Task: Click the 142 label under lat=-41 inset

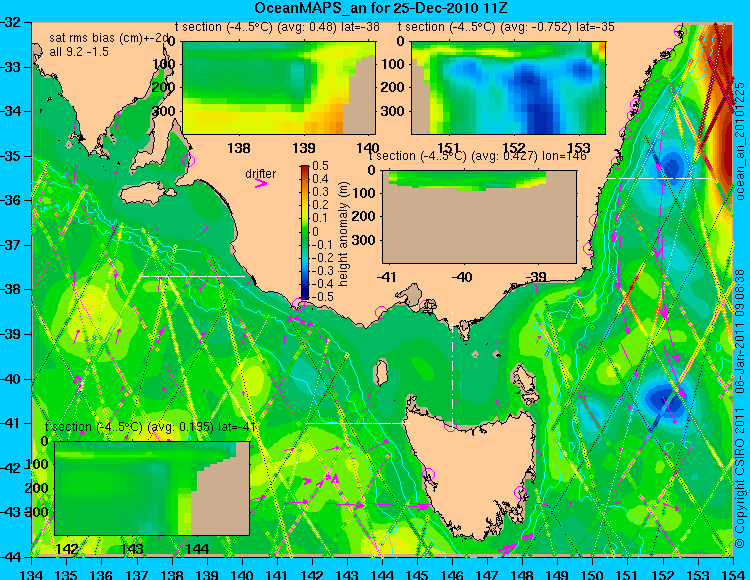Action: [x=67, y=548]
